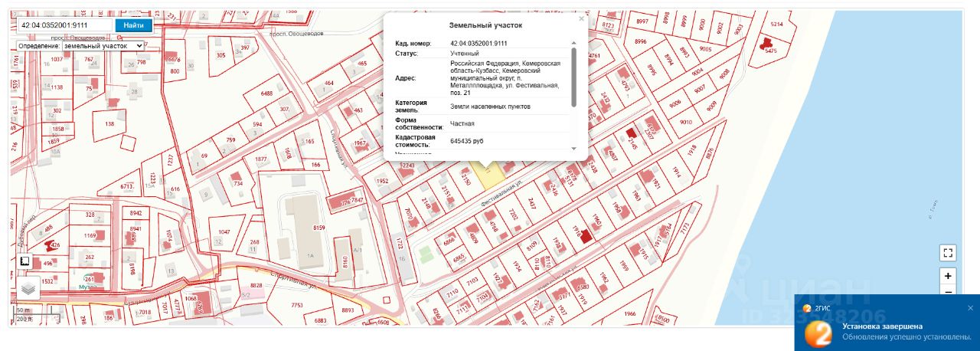Screen dimensions: 980x351
Task: Zoom in with the plus button
Action: (948, 276)
